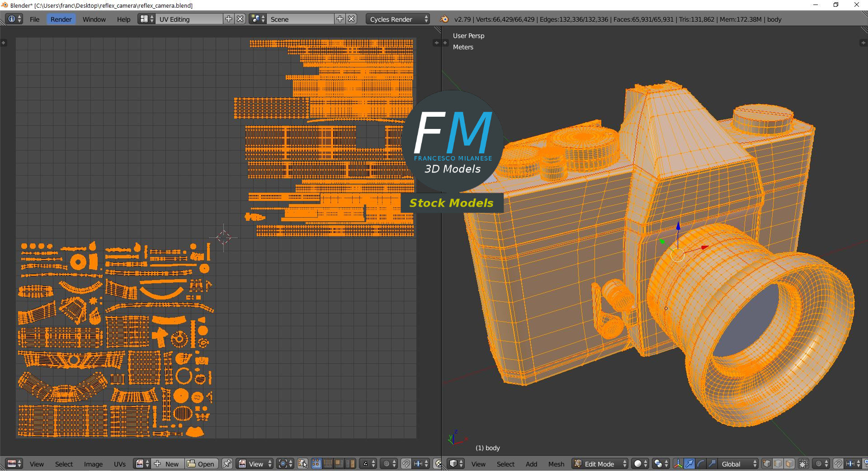Select the rotate manipulator arc icon
Viewport: 868px width, 471px height.
700,464
